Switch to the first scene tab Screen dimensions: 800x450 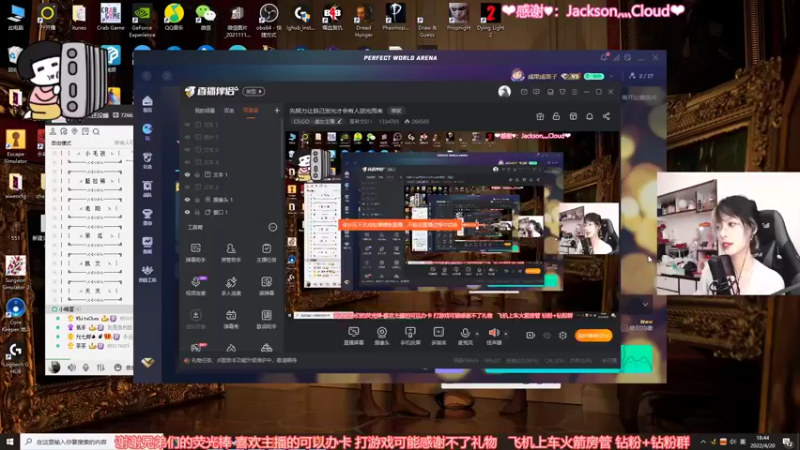(x=205, y=110)
